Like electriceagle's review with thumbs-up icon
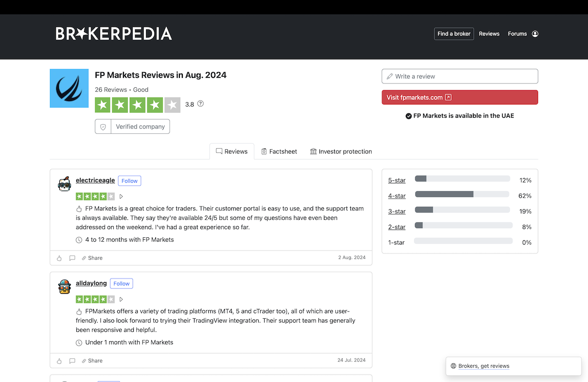Image resolution: width=588 pixels, height=382 pixels. tap(59, 258)
